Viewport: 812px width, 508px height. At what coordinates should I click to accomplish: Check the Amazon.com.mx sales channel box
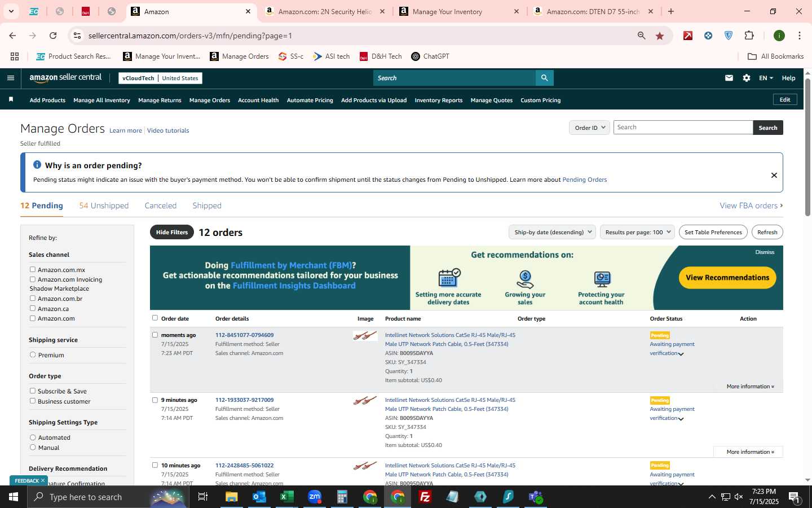click(x=33, y=270)
